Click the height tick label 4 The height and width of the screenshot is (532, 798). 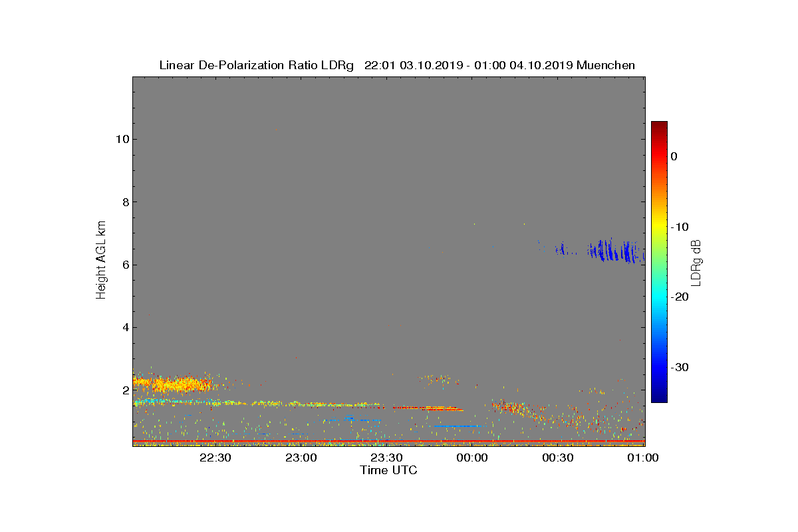click(x=125, y=327)
